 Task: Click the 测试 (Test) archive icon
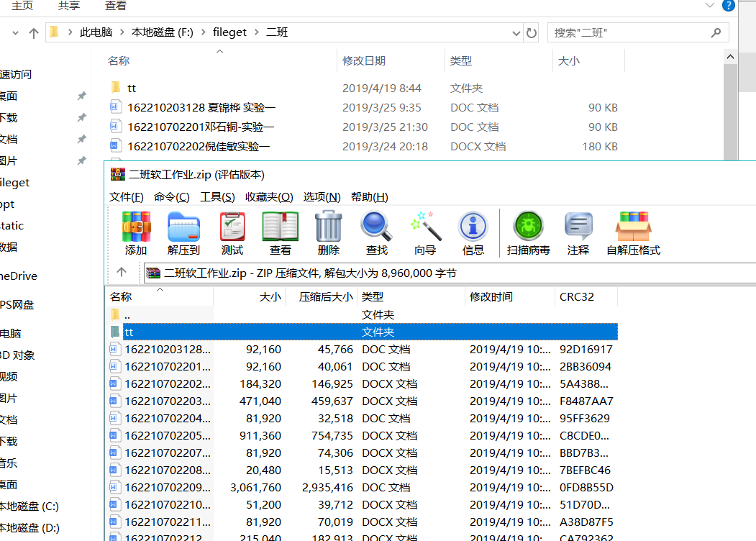232,232
